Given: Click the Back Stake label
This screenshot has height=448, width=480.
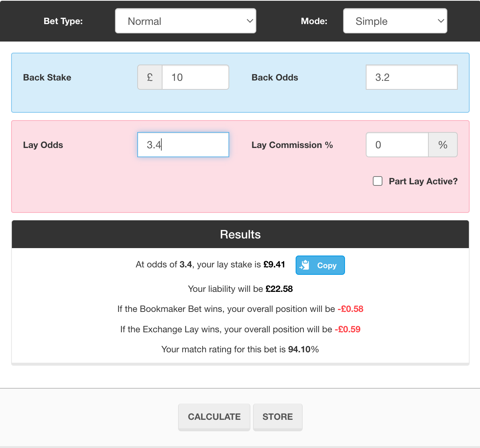Looking at the screenshot, I should tap(47, 78).
